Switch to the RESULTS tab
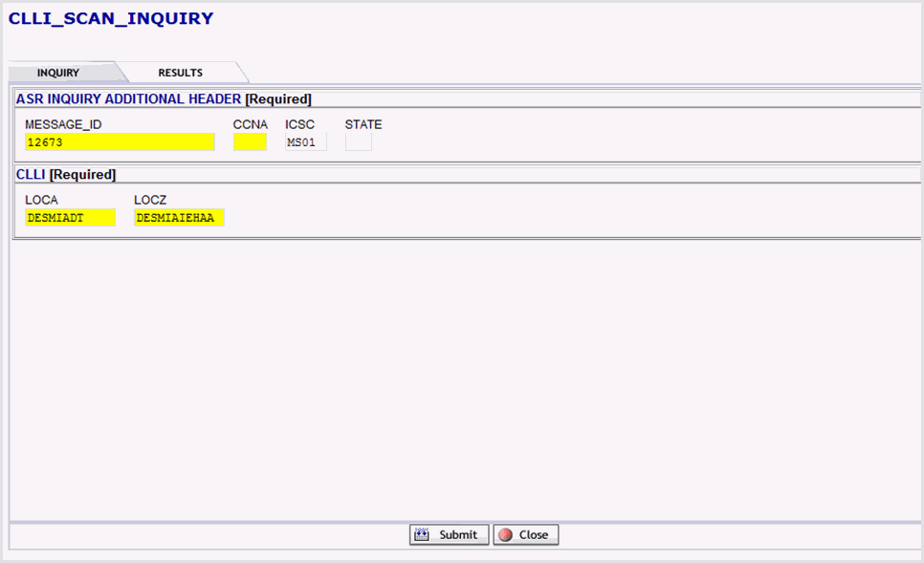The image size is (924, 563). click(x=180, y=73)
